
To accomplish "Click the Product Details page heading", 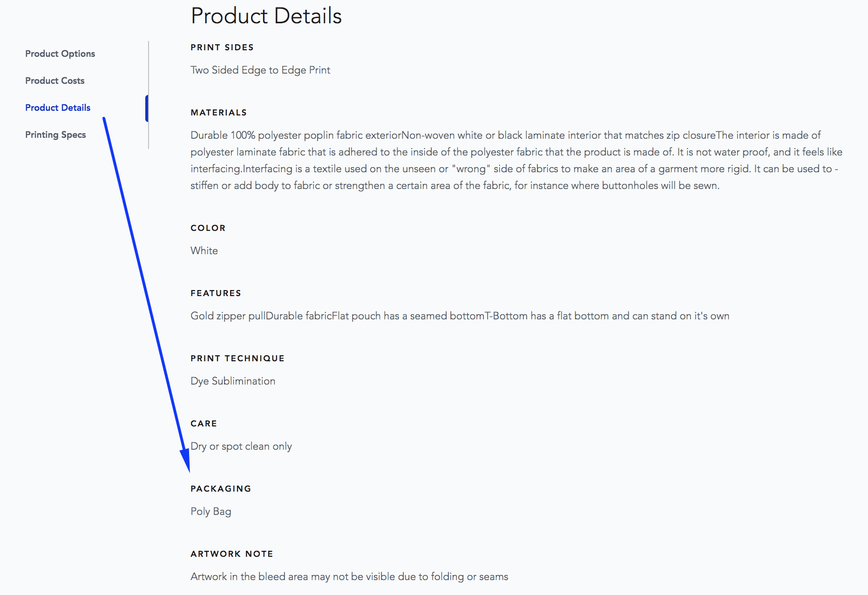I will click(x=265, y=15).
